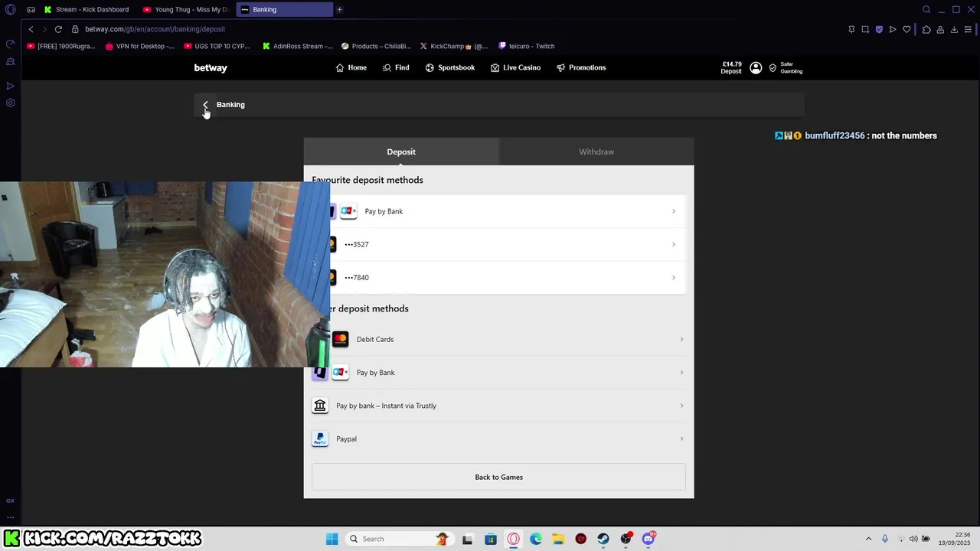The image size is (980, 551).
Task: Open the extensions cube icon
Action: tap(926, 29)
